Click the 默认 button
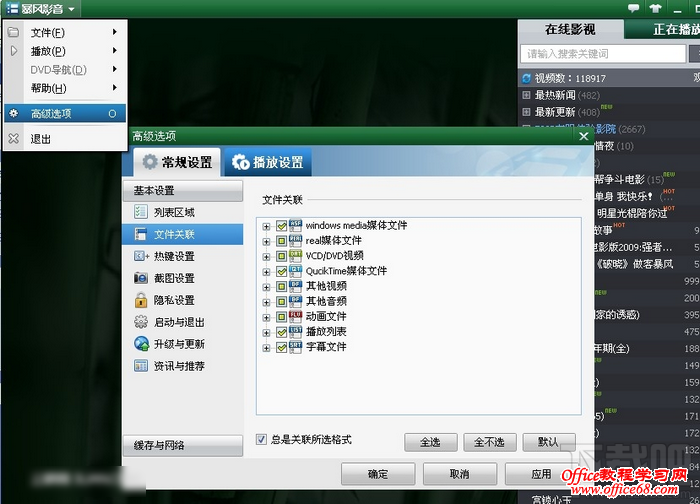The image size is (700, 504). (x=549, y=442)
